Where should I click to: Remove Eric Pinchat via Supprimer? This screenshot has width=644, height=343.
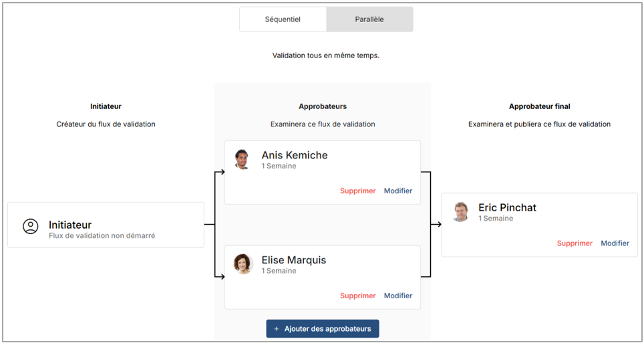coord(575,243)
